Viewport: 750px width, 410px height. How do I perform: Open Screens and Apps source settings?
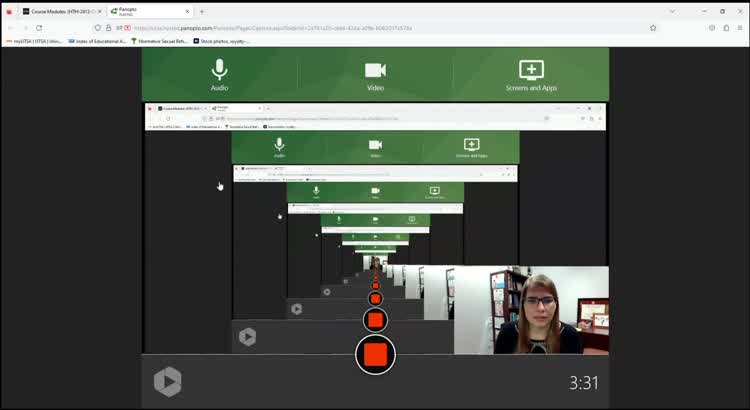531,75
